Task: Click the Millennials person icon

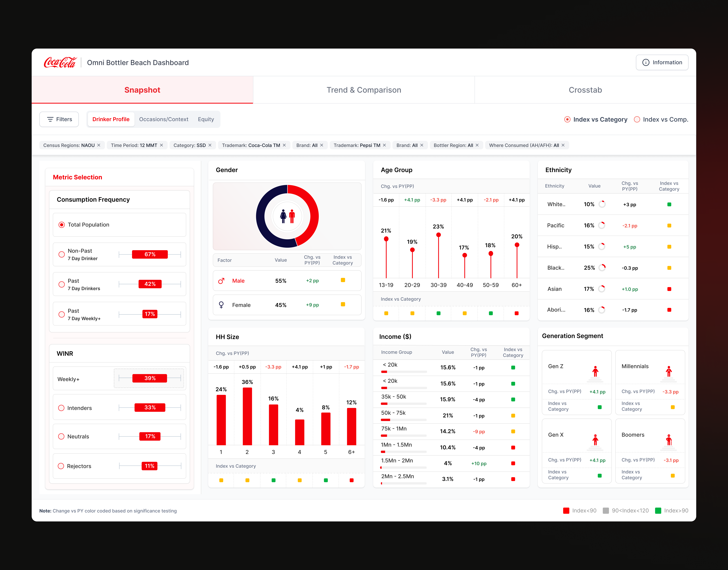Action: click(669, 371)
